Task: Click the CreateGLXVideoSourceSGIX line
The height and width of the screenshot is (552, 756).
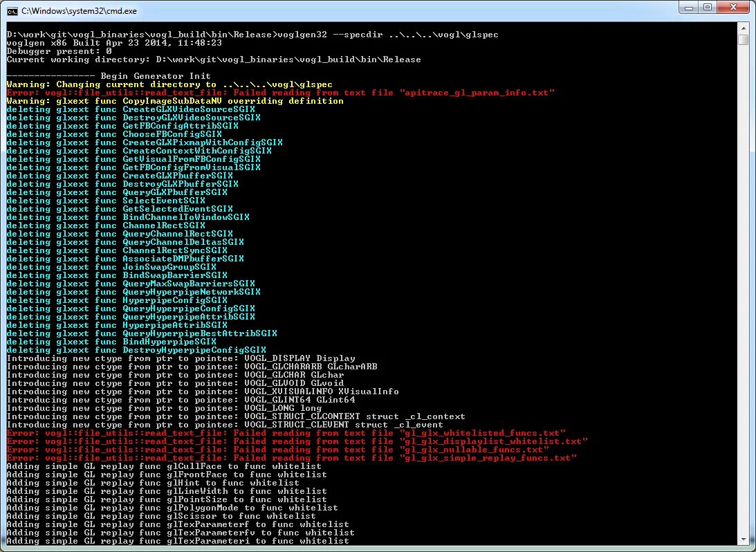Action: (x=131, y=109)
